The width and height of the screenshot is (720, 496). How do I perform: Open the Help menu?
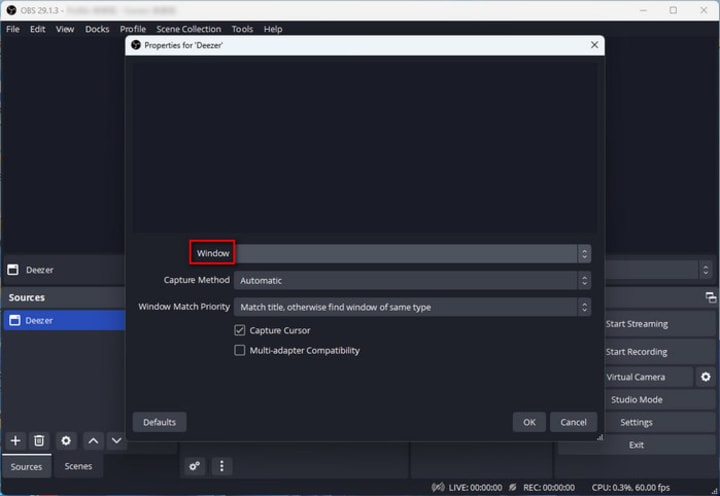[273, 29]
